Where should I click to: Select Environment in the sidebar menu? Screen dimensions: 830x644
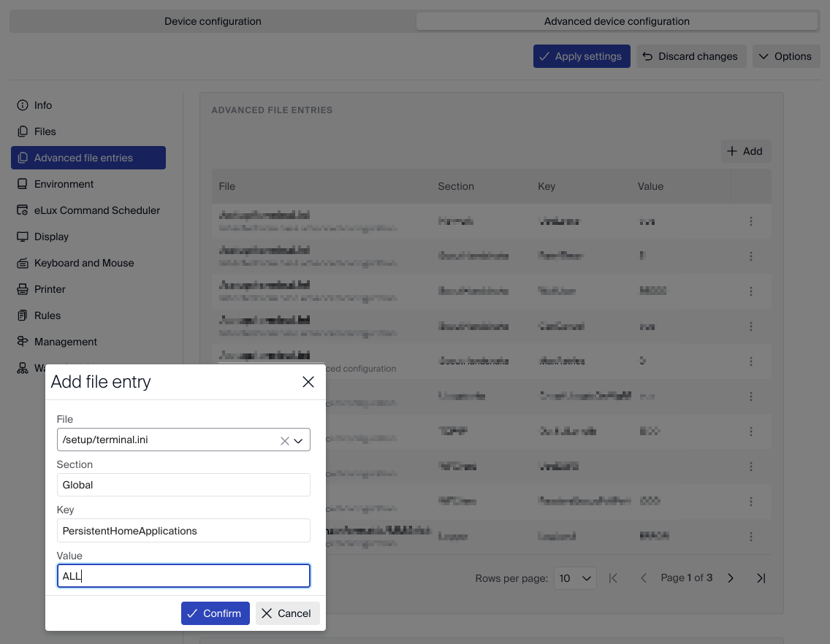click(x=64, y=184)
